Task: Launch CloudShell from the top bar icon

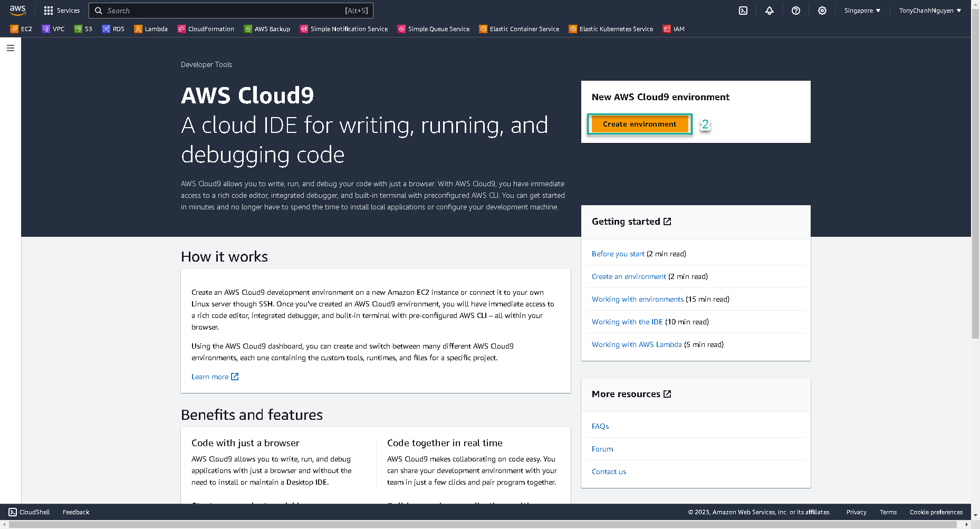Action: click(743, 11)
